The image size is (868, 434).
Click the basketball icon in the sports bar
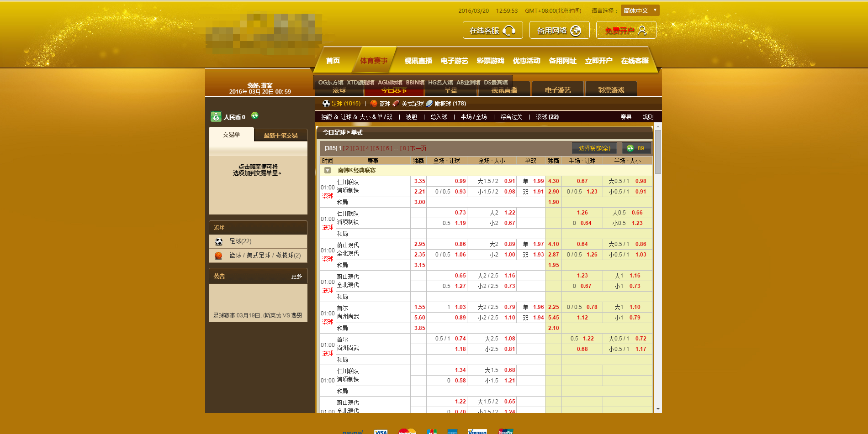tap(374, 104)
